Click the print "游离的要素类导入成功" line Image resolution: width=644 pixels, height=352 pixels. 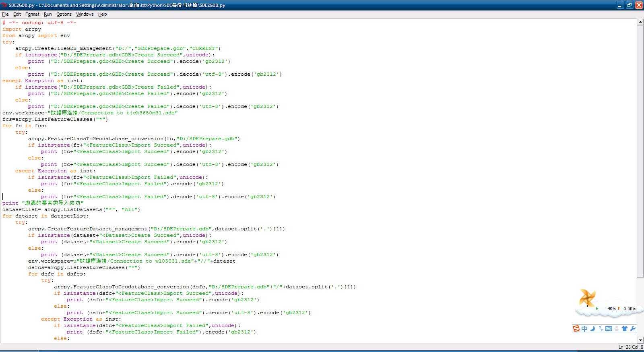43,203
